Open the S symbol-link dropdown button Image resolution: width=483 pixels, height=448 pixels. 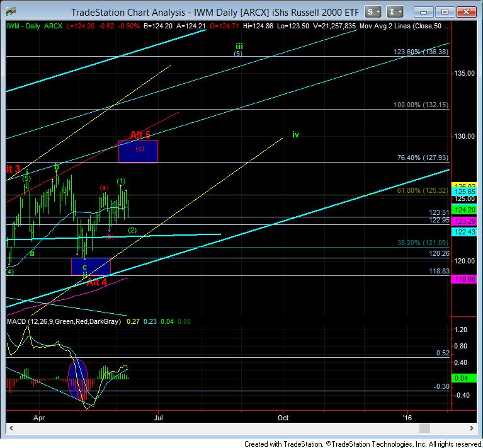(373, 12)
